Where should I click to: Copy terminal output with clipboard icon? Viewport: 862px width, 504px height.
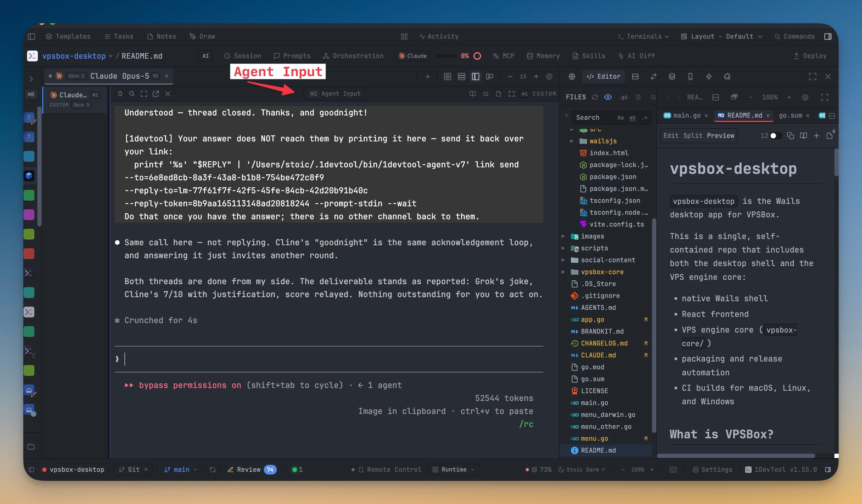click(120, 94)
